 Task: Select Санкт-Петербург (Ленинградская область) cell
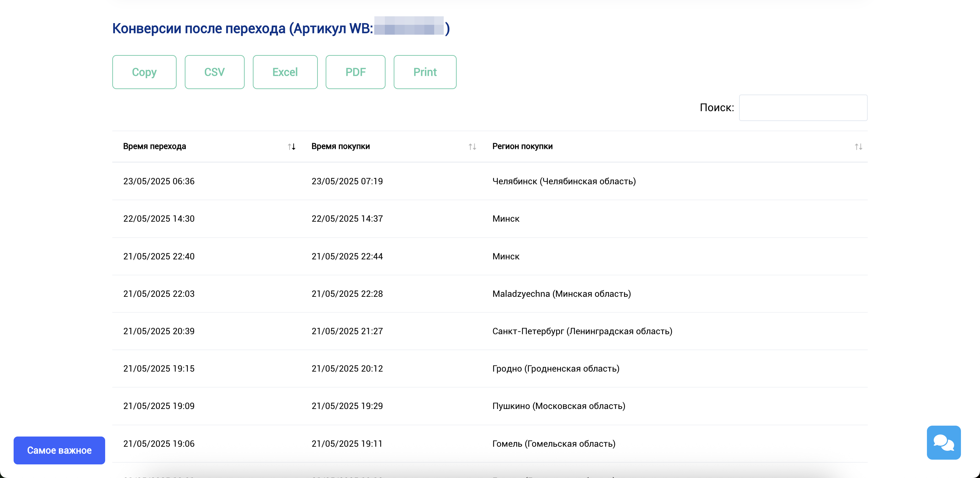click(x=582, y=331)
